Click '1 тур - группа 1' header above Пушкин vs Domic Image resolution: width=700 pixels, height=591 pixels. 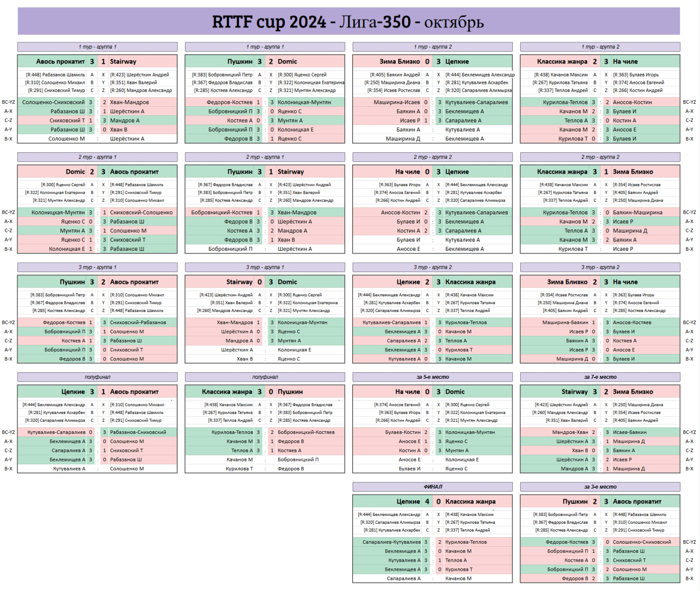(x=265, y=47)
